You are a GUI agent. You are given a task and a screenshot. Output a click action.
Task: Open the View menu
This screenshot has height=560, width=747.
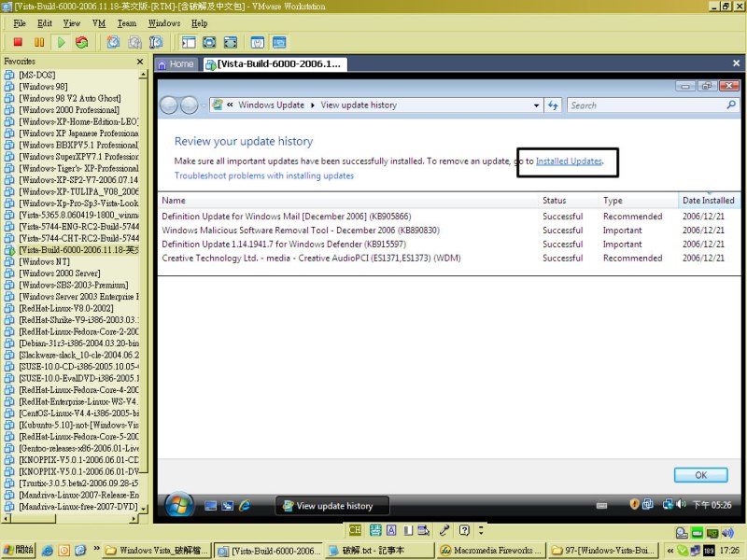[x=72, y=23]
